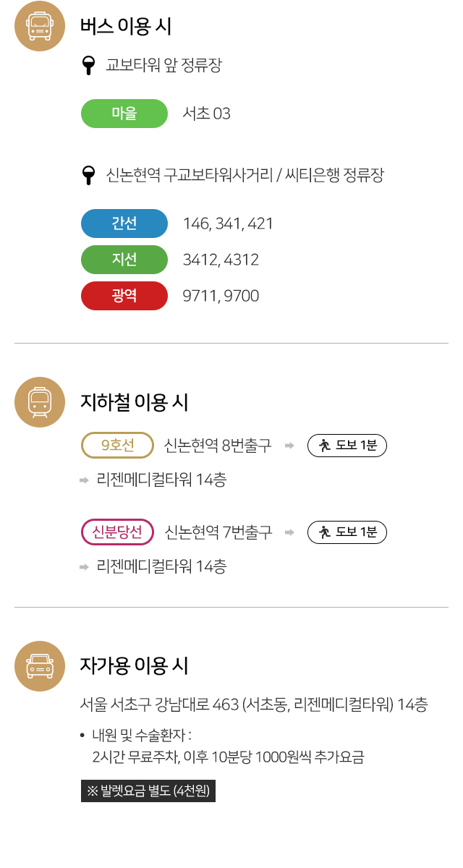The image size is (463, 868).
Task: Select the red 광역 bus badge
Action: point(124,296)
